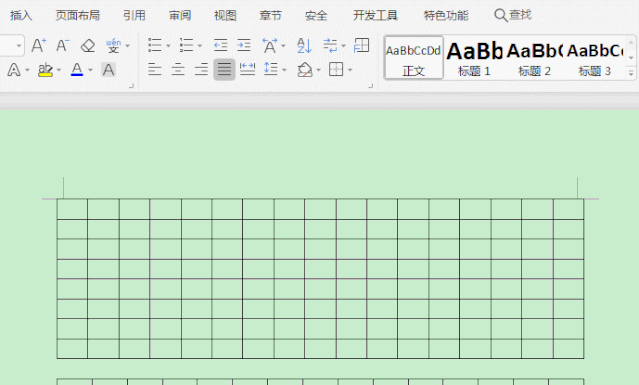The image size is (639, 385).
Task: Click the Chinese layout A icon
Action: tap(270, 45)
